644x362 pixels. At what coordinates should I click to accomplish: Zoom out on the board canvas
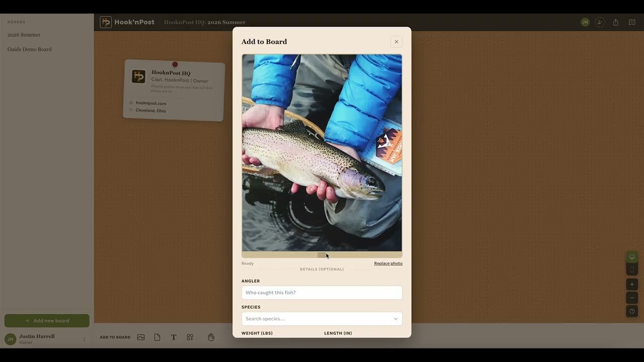pyautogui.click(x=632, y=298)
